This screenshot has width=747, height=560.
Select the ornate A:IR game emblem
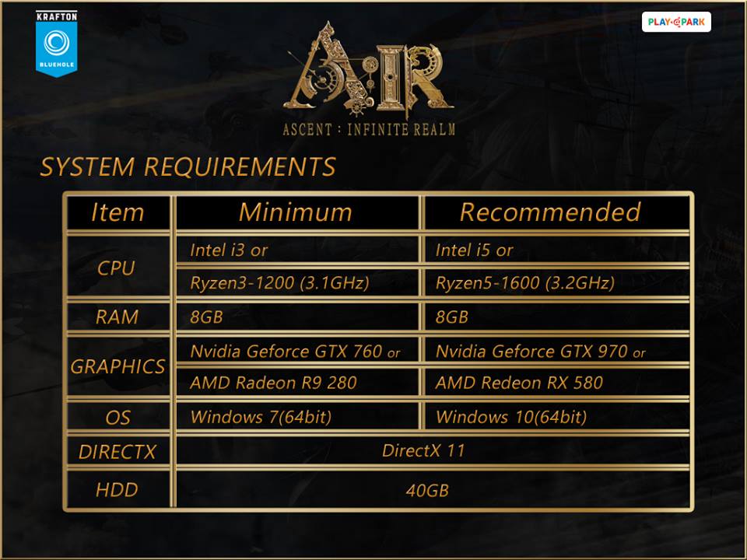[369, 69]
